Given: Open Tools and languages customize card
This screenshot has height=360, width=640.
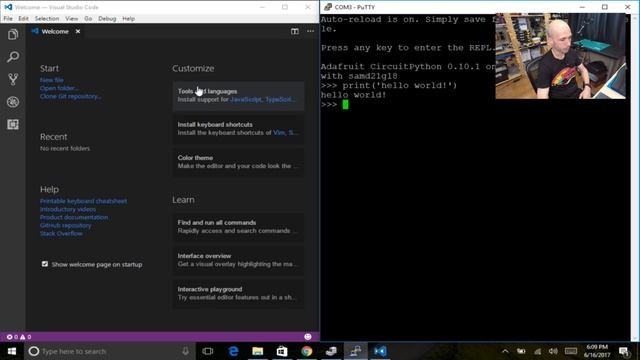Looking at the screenshot, I should click(x=238, y=96).
